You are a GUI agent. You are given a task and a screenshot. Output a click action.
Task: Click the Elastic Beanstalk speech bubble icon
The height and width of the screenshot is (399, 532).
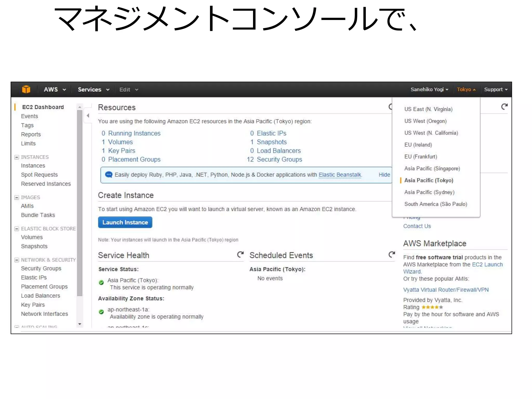coord(109,175)
